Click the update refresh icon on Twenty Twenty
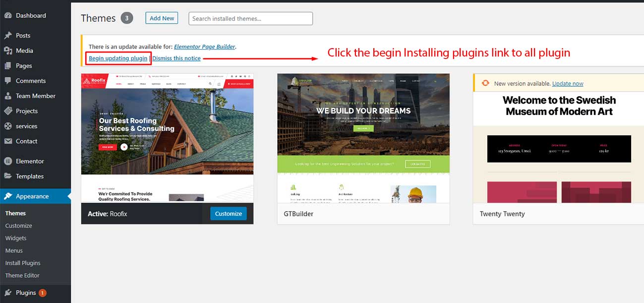This screenshot has height=303, width=644. (x=486, y=83)
